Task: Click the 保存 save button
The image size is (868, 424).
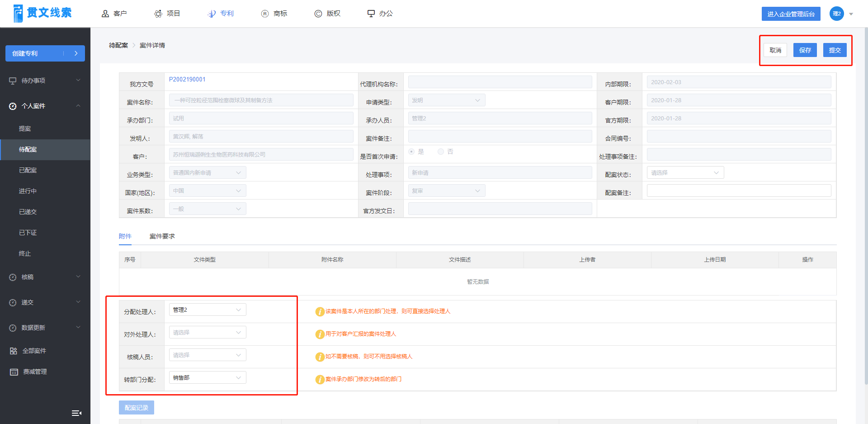Action: [x=805, y=50]
